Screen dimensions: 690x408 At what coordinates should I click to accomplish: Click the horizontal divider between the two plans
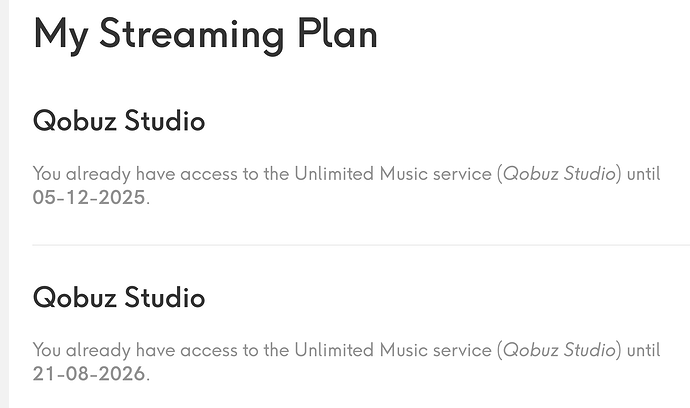coord(360,245)
